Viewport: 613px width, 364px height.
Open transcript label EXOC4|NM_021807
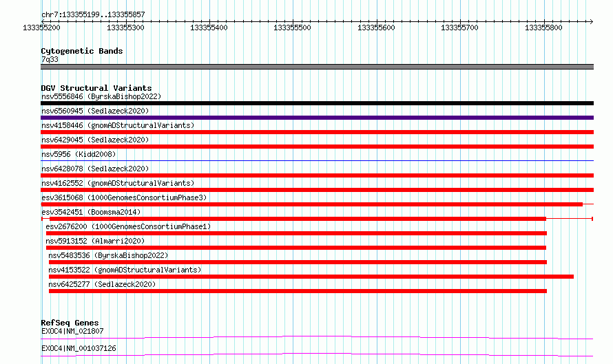pos(72,331)
